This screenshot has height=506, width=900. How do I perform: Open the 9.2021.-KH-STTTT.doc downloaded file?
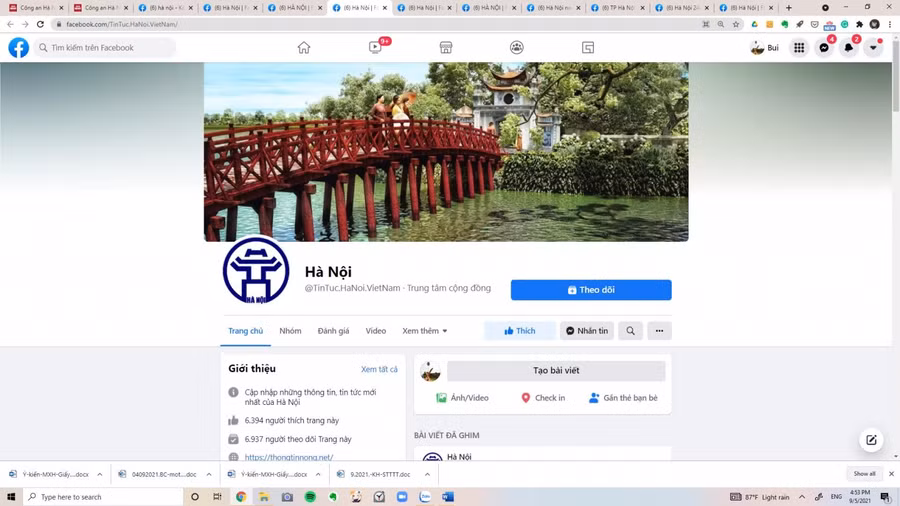click(x=374, y=474)
